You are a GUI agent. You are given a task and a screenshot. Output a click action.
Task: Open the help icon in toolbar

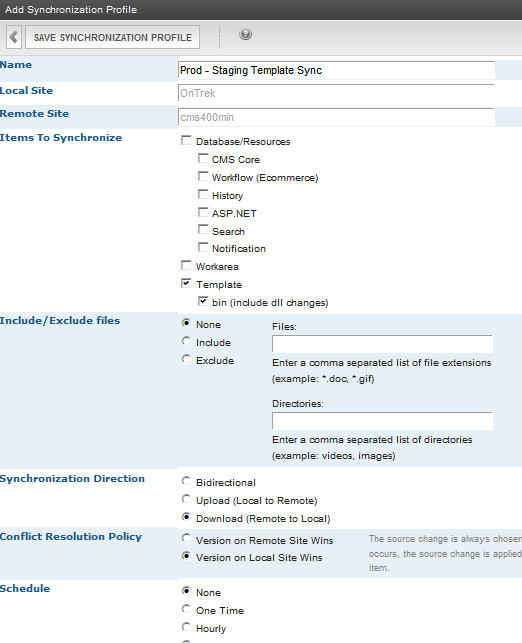245,34
